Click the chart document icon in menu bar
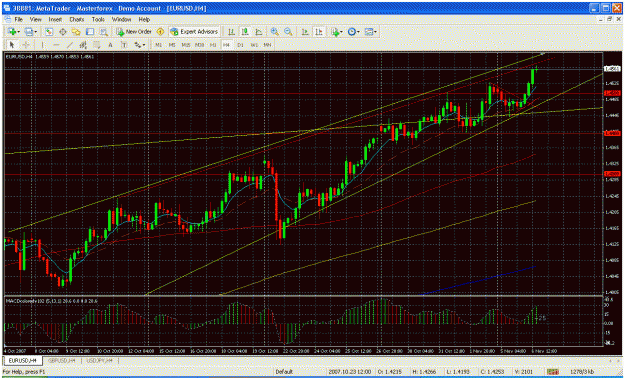The width and height of the screenshot is (625, 378). (7, 19)
